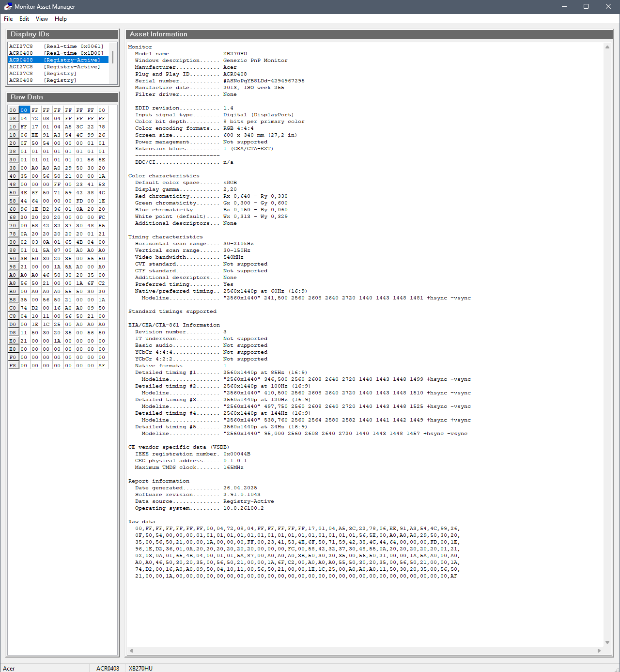This screenshot has height=672, width=620.
Task: Click XB270HU in the status bar
Action: (x=140, y=669)
